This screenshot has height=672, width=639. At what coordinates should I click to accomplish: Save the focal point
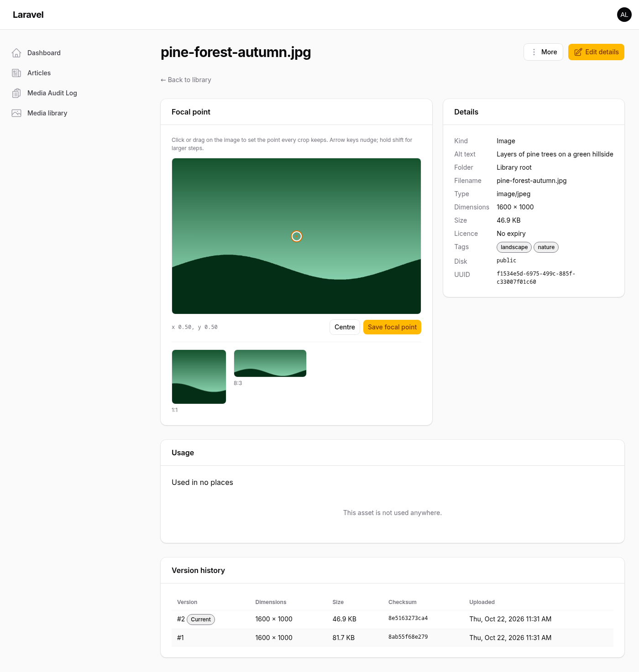click(392, 327)
